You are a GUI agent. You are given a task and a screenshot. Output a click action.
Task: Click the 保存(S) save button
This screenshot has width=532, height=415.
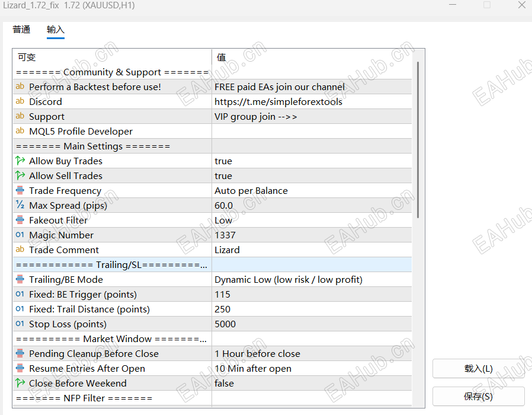(x=479, y=396)
